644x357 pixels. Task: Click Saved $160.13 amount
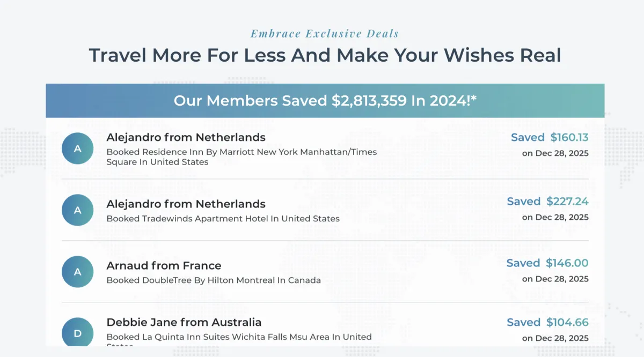click(550, 138)
